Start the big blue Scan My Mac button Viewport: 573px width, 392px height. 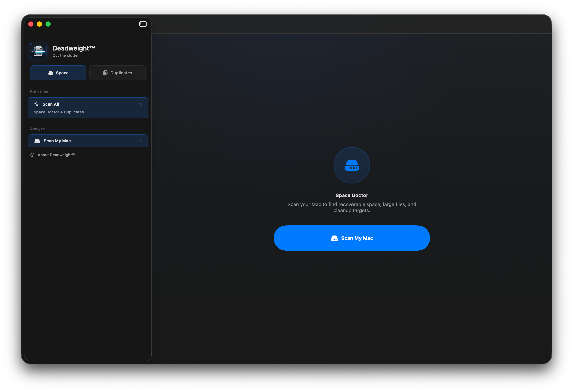[352, 238]
